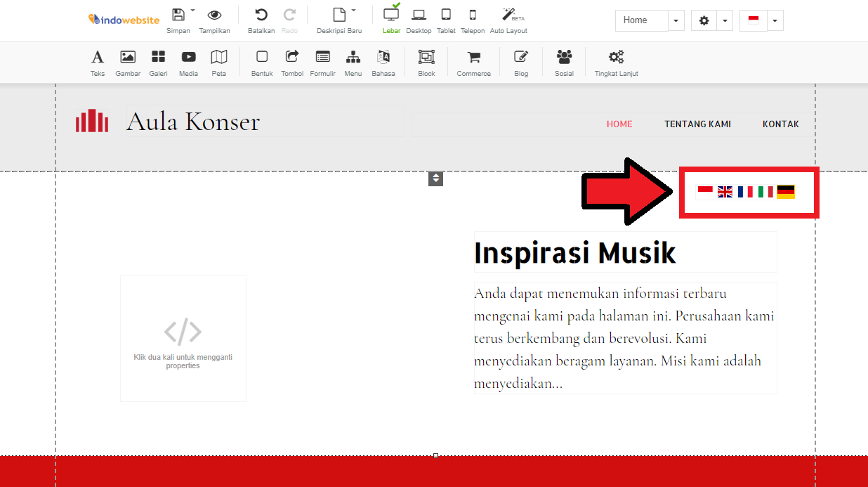
Task: Open the language flag dropdown
Action: [x=775, y=20]
